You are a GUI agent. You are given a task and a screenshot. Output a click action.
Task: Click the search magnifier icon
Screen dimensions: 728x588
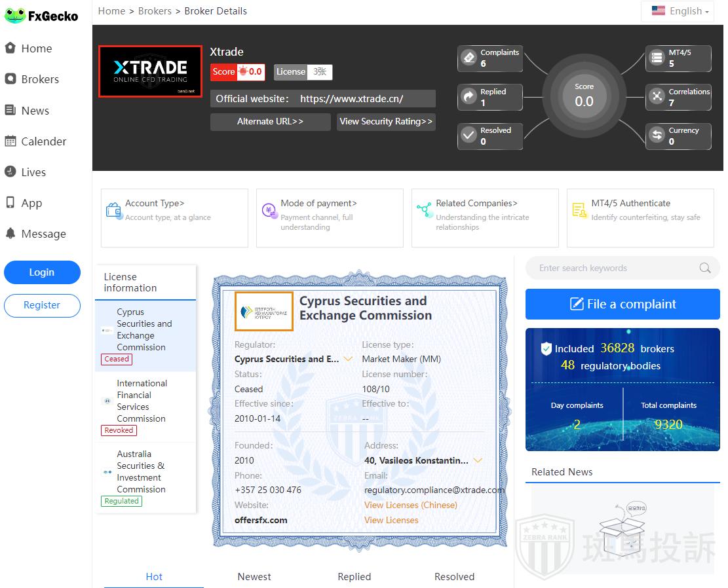[704, 268]
